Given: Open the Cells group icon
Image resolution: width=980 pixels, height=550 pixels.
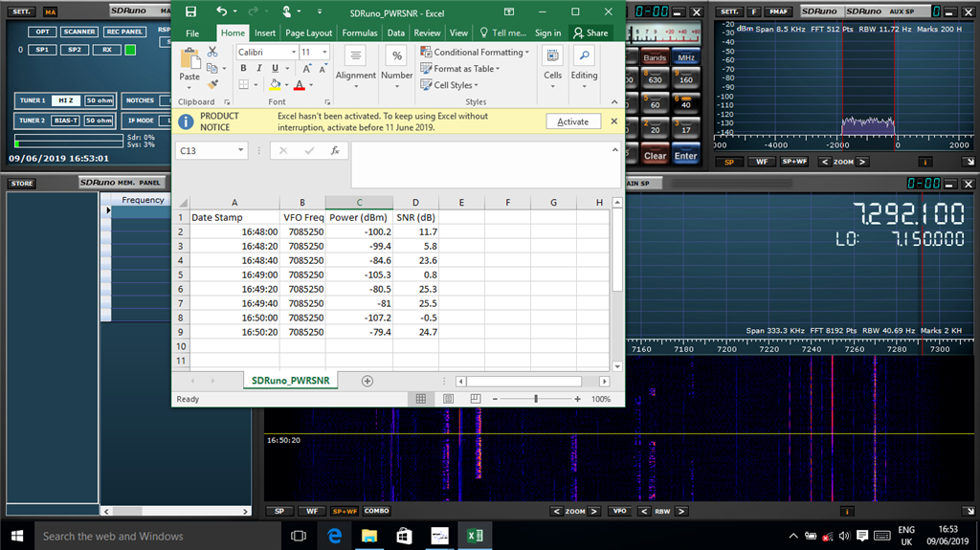Looking at the screenshot, I should [x=552, y=56].
